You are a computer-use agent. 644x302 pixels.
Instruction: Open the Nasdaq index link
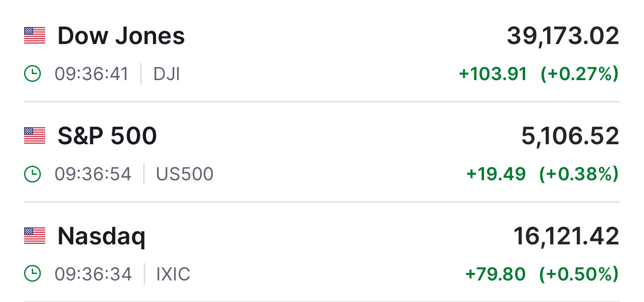click(101, 236)
